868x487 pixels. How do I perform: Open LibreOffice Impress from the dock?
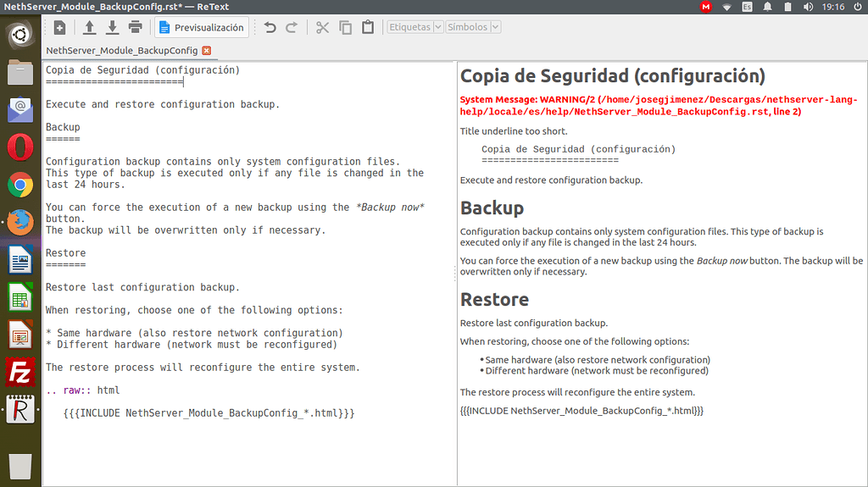pos(20,335)
